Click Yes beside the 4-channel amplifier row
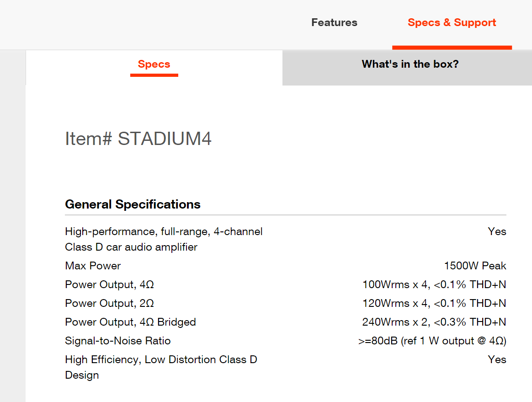532x402 pixels. click(x=497, y=231)
